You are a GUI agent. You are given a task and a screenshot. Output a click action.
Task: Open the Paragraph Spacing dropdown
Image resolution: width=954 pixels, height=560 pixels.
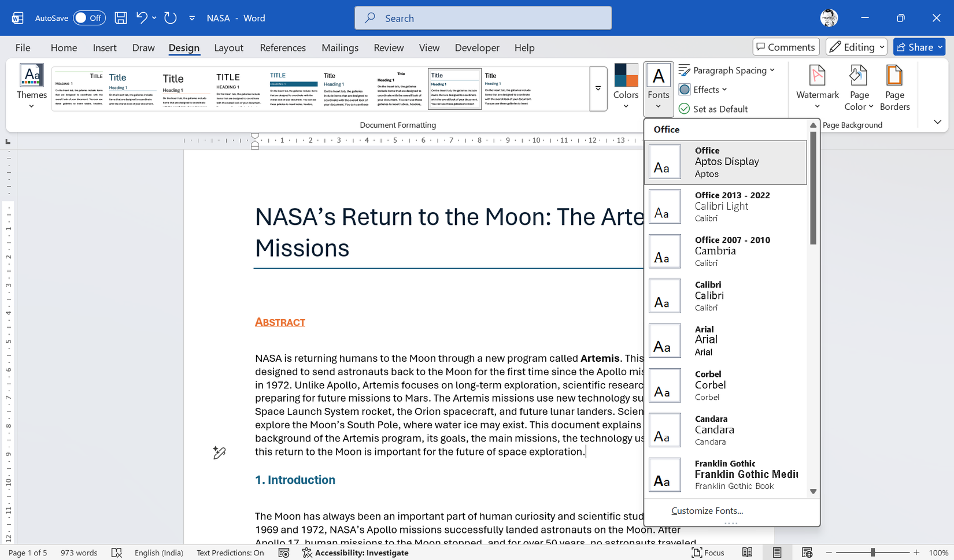tap(727, 70)
